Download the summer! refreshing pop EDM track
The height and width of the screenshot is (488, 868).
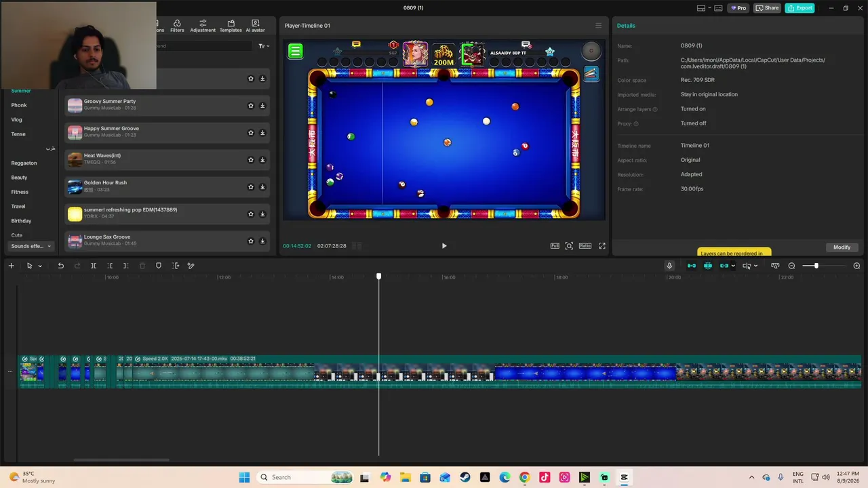pyautogui.click(x=262, y=214)
